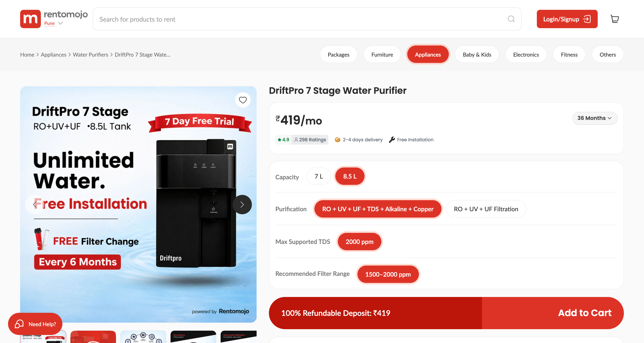Go to Home breadcrumb link

(27, 55)
